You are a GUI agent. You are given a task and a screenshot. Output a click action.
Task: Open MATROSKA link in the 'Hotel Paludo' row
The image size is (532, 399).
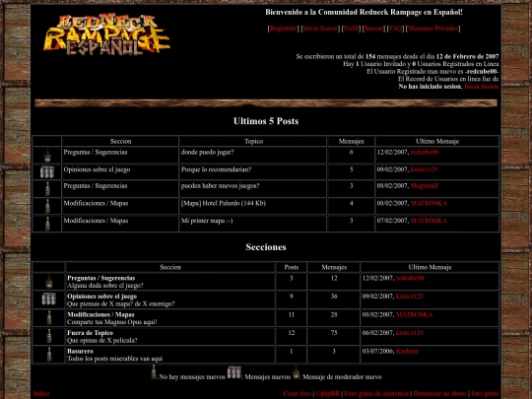(x=429, y=204)
